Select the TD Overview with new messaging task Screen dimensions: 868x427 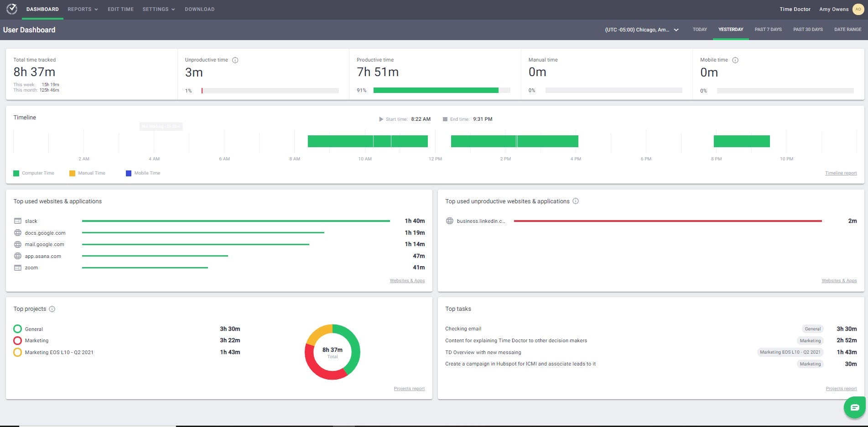(x=483, y=352)
